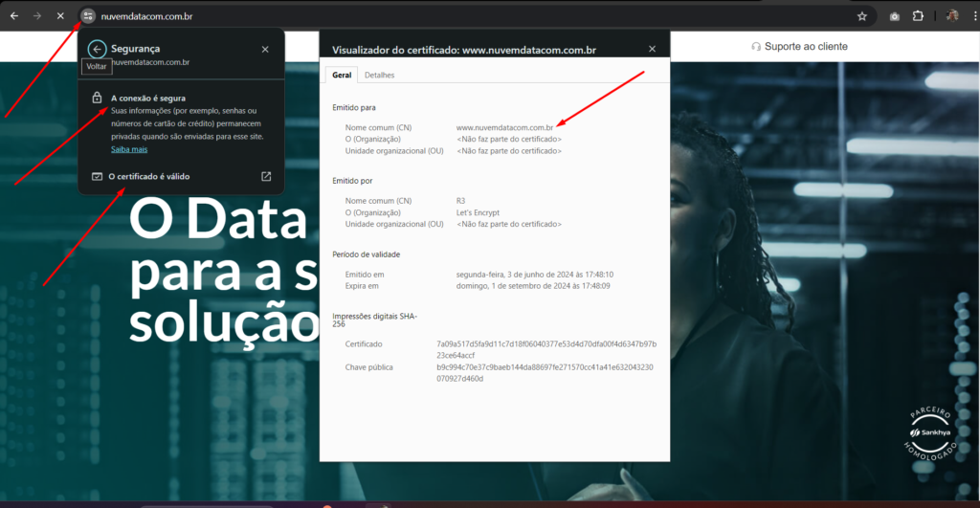Stop loading the page with X button
Image resolution: width=980 pixels, height=508 pixels.
[x=59, y=16]
